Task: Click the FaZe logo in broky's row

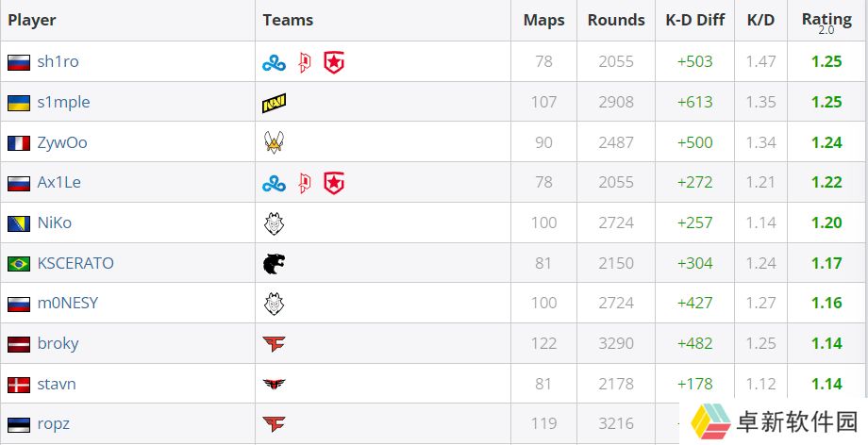Action: [274, 344]
